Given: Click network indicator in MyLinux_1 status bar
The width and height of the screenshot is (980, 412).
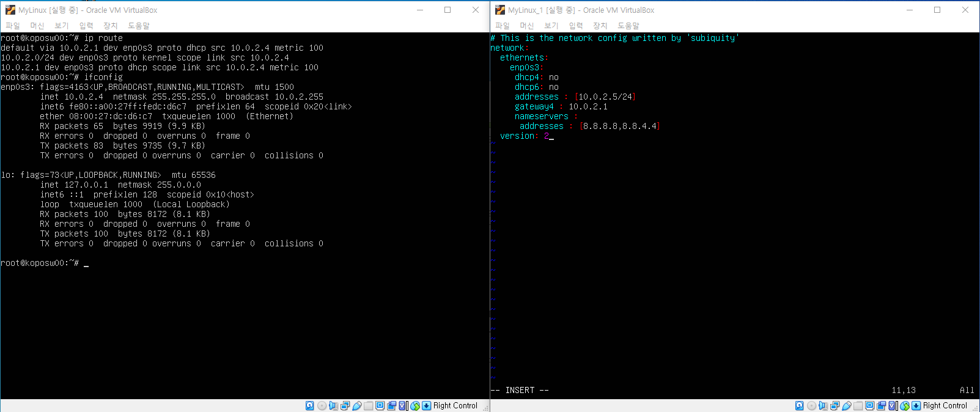Looking at the screenshot, I should point(834,405).
